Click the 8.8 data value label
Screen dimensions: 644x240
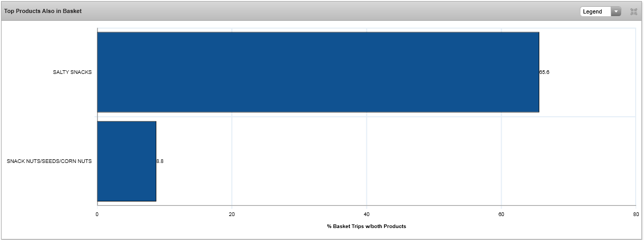click(160, 161)
